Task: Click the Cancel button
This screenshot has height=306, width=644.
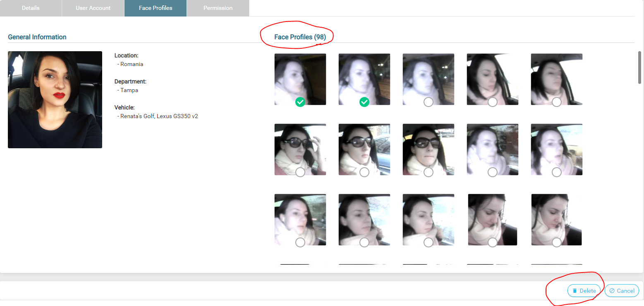Action: pyautogui.click(x=622, y=291)
